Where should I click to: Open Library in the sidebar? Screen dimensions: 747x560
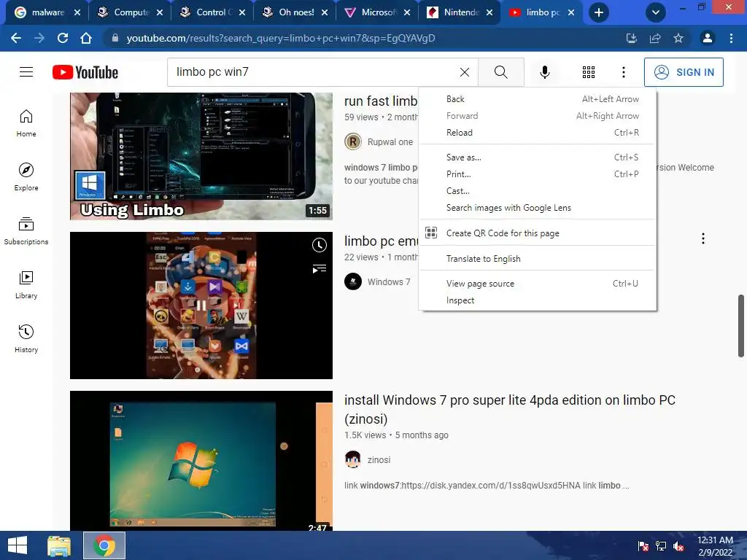[26, 285]
